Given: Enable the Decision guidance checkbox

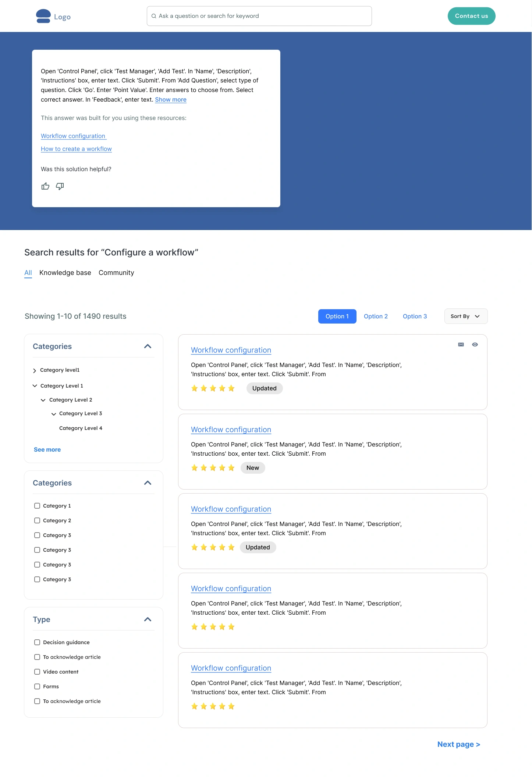Looking at the screenshot, I should pos(37,642).
